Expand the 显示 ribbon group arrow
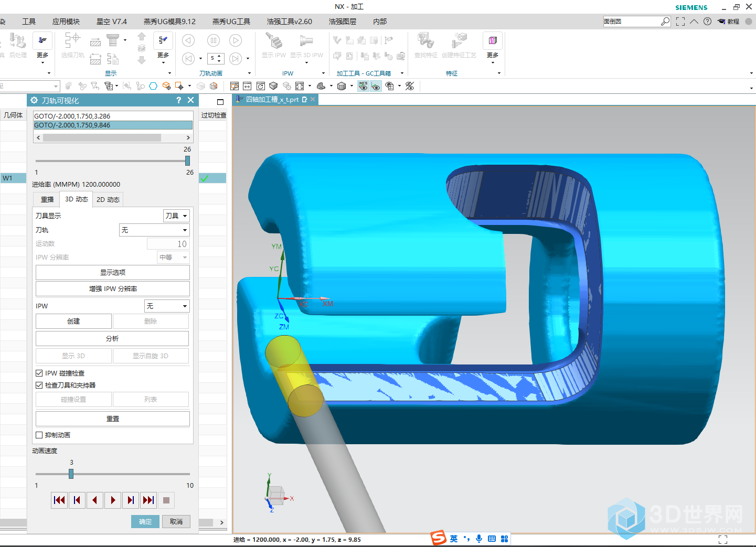Screen dimensions: 756x547 (169, 73)
